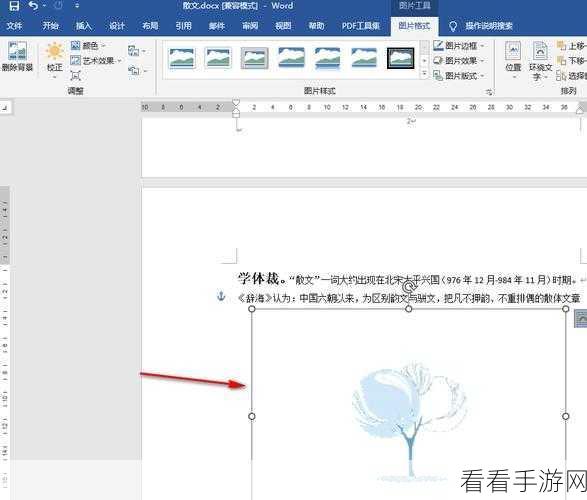Image resolution: width=587 pixels, height=500 pixels.
Task: Click the Redo icon in quick access
Action: [x=58, y=6]
